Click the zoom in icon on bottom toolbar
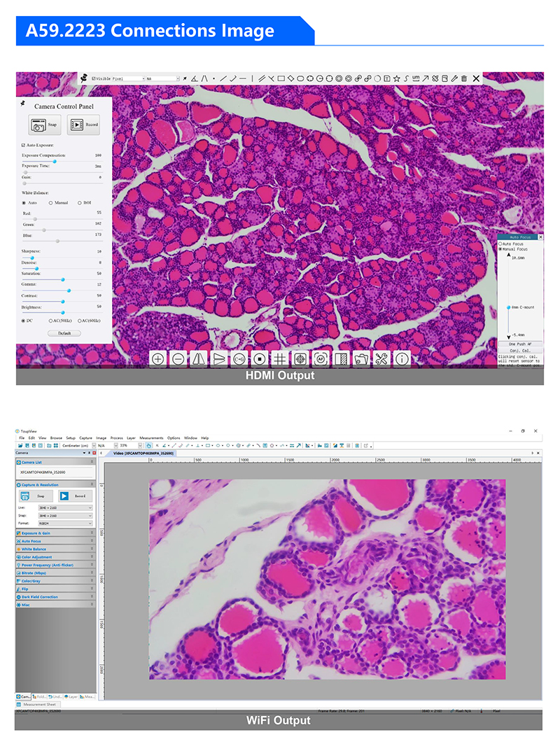The height and width of the screenshot is (744, 560). (158, 359)
